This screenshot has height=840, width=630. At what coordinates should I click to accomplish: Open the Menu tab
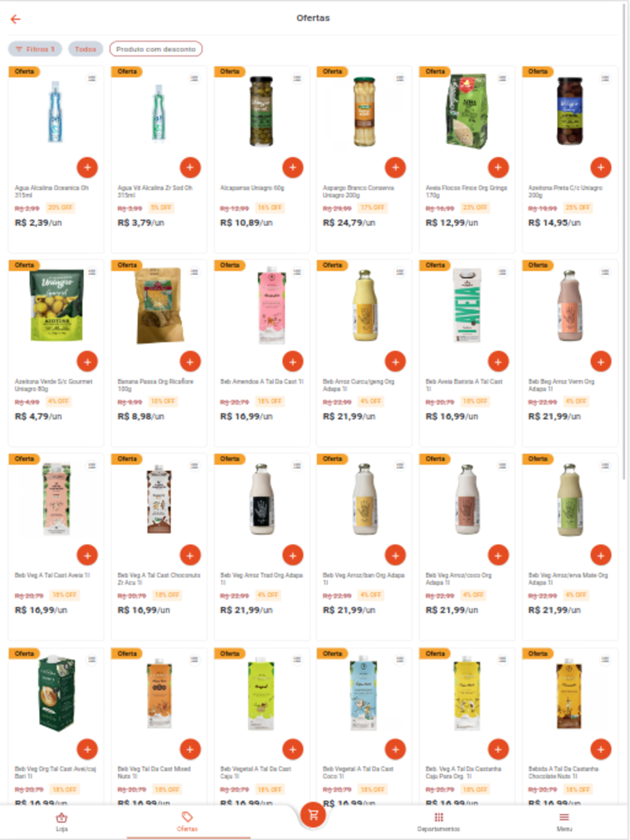[x=564, y=822]
